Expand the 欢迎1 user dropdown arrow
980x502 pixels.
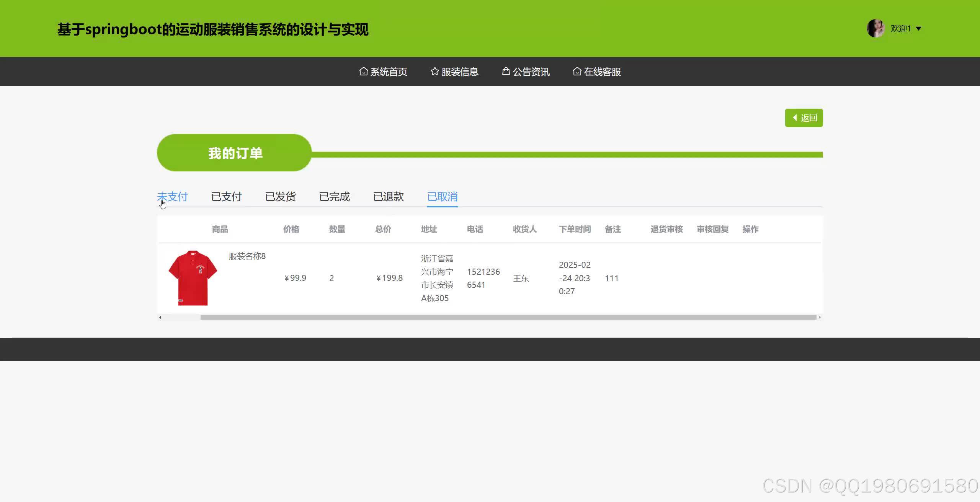[x=918, y=29]
